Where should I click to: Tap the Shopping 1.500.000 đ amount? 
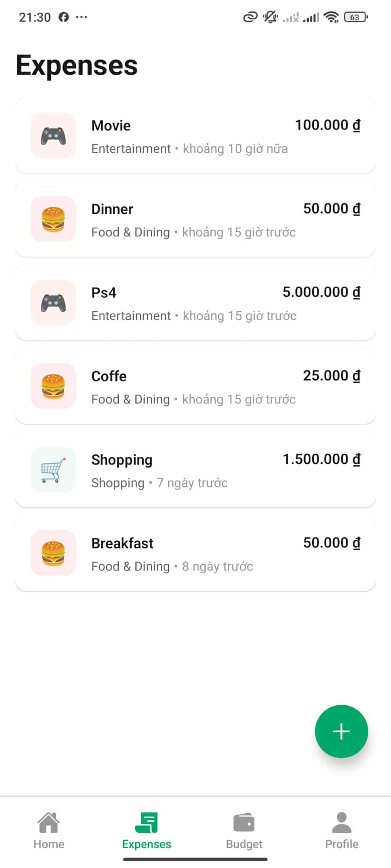pyautogui.click(x=321, y=459)
